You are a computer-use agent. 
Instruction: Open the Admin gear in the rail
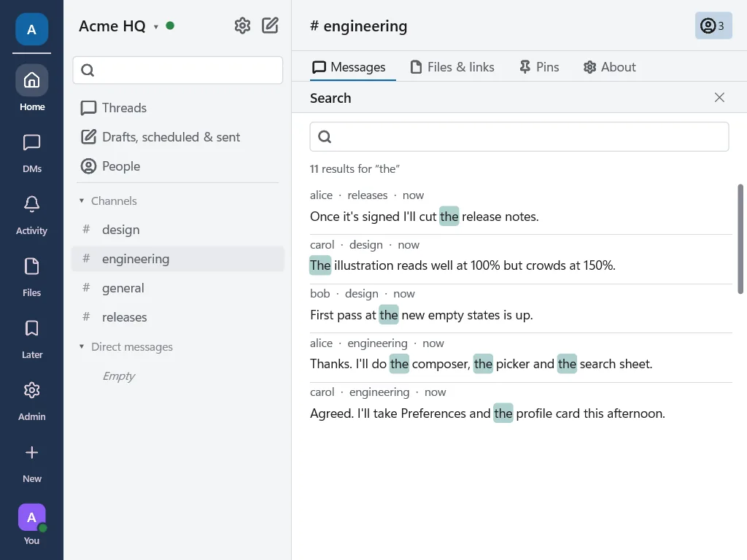click(x=31, y=400)
